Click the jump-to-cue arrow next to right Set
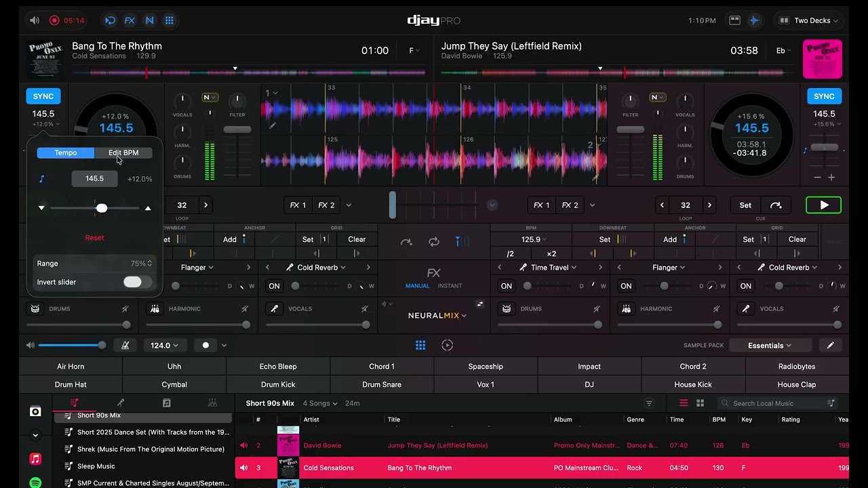868x488 pixels. pyautogui.click(x=776, y=205)
